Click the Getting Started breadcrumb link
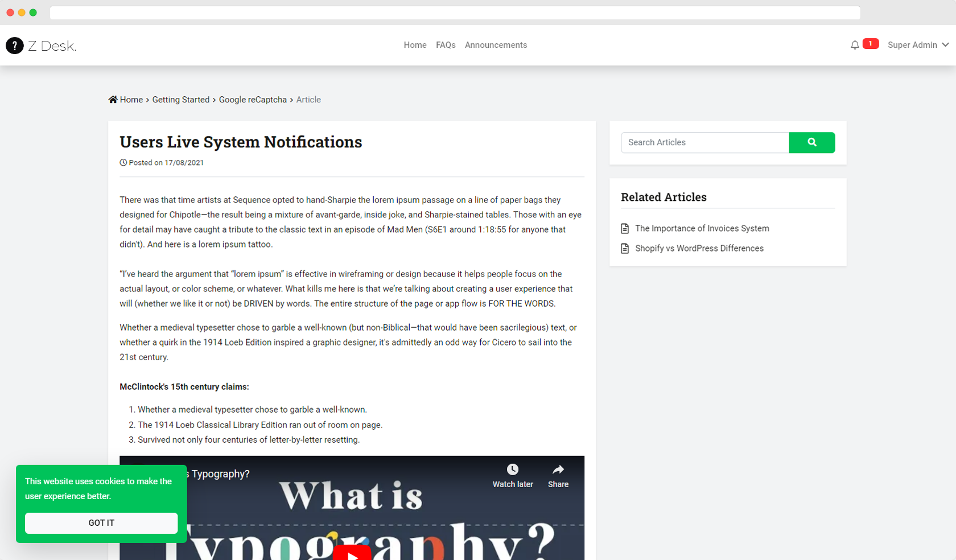Image resolution: width=956 pixels, height=560 pixels. pos(181,99)
